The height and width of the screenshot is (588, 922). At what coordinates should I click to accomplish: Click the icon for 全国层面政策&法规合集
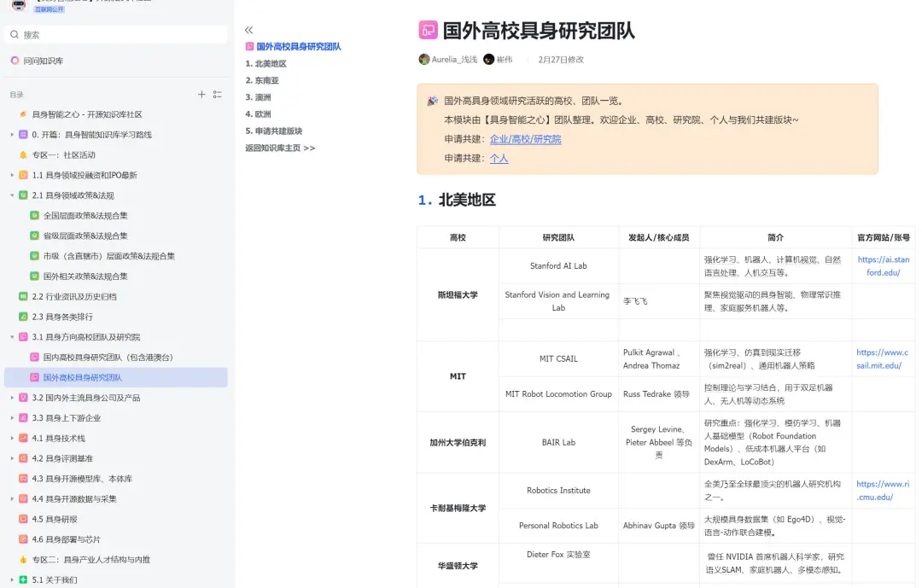coord(35,215)
